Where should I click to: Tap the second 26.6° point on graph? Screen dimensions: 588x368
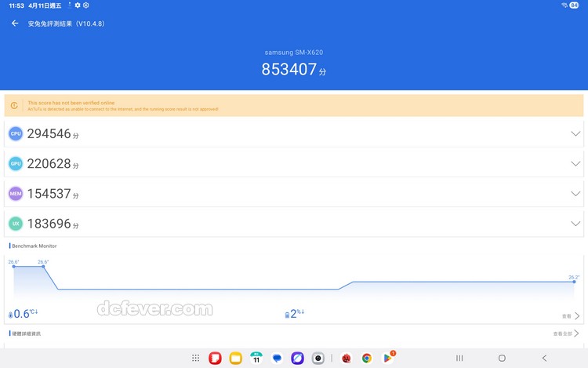click(43, 266)
